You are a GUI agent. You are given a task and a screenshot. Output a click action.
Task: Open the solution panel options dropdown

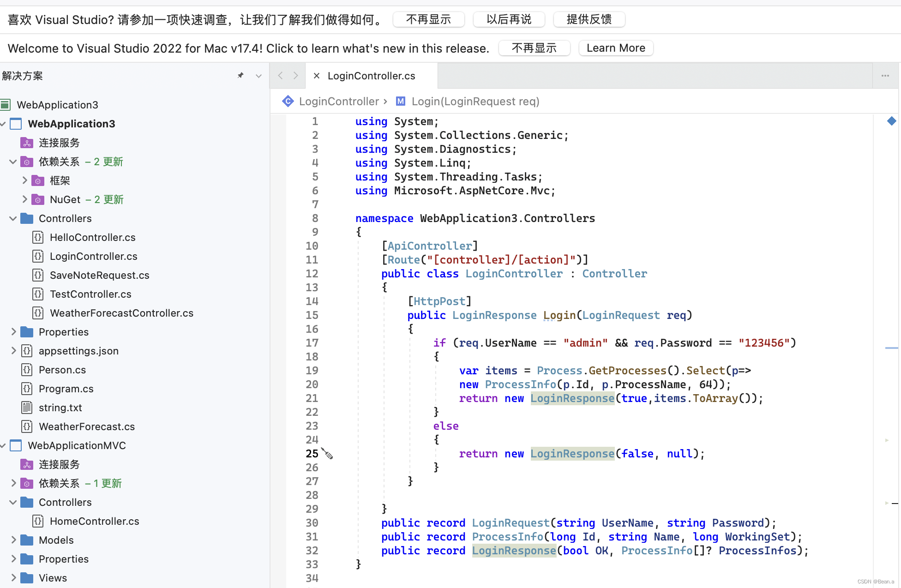pos(258,76)
